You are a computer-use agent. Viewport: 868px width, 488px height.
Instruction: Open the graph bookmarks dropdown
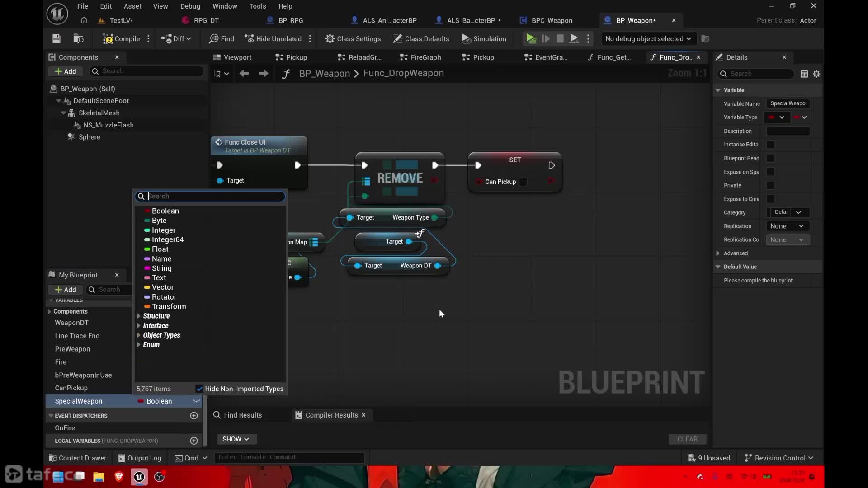pyautogui.click(x=222, y=74)
